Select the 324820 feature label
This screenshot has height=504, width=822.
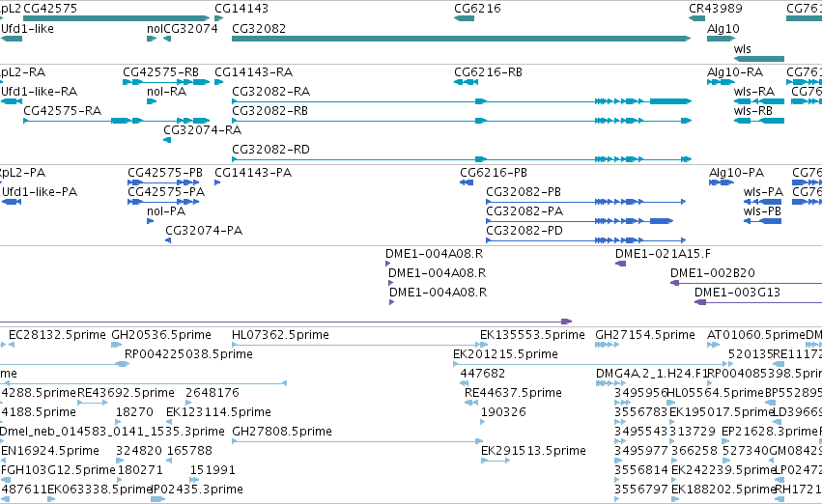point(138,451)
